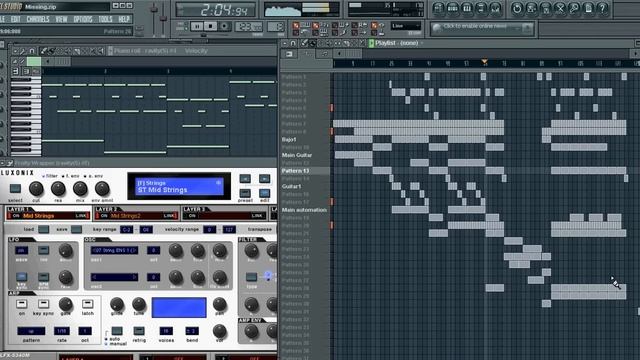
Task: Open the osc2 waveform selector
Action: coord(114,277)
